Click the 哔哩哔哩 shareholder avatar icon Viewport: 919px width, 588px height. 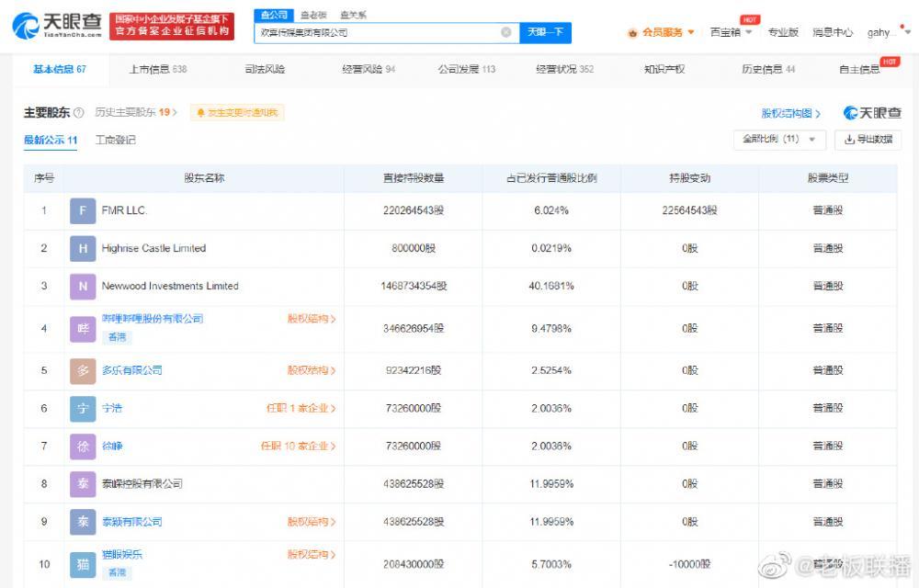tap(83, 329)
